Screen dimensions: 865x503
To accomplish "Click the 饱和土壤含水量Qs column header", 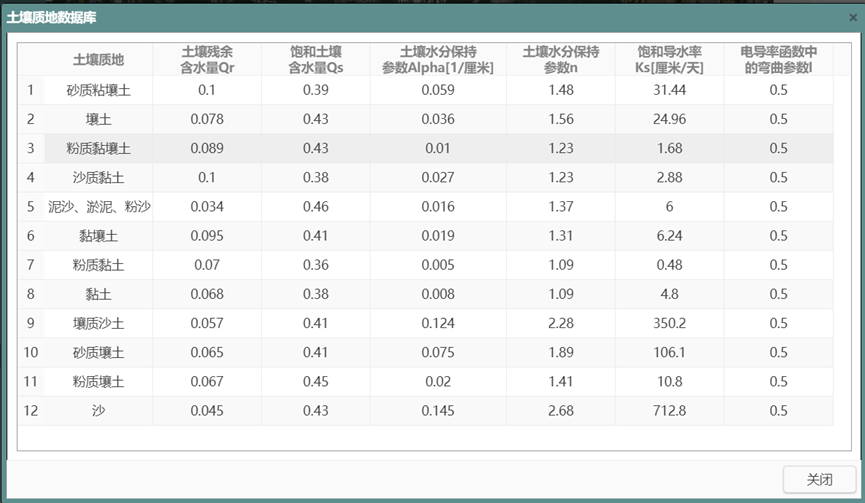I will click(x=315, y=60).
